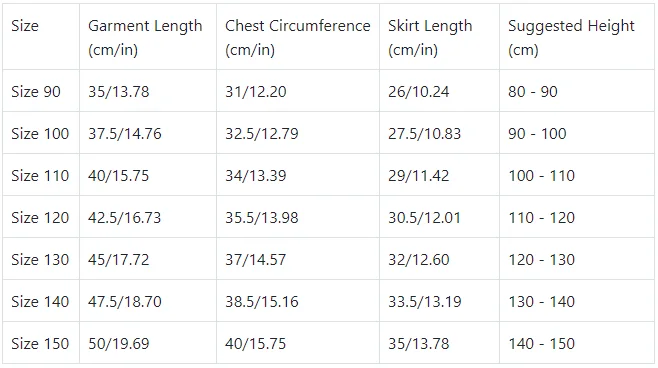The width and height of the screenshot is (658, 368).
Task: Click the Size 100 row label
Action: coord(41,133)
